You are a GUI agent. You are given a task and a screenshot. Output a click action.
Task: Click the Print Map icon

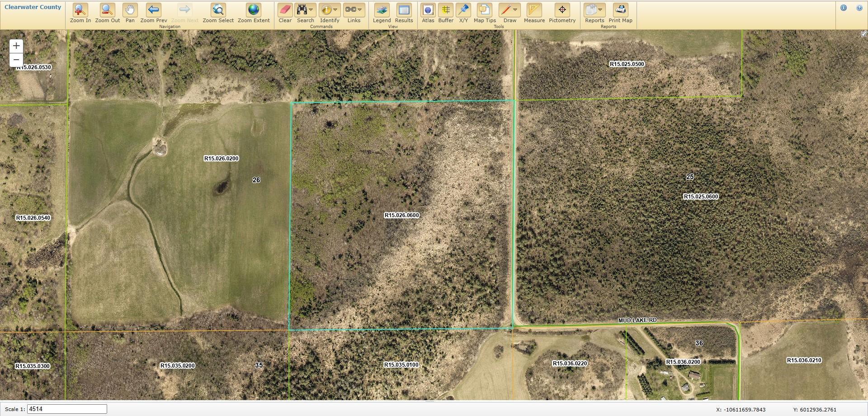pyautogui.click(x=621, y=13)
